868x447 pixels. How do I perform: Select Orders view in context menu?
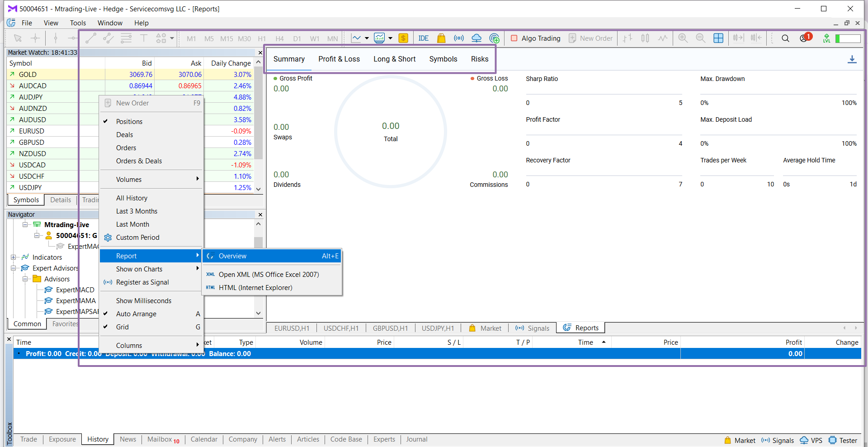(x=151, y=147)
